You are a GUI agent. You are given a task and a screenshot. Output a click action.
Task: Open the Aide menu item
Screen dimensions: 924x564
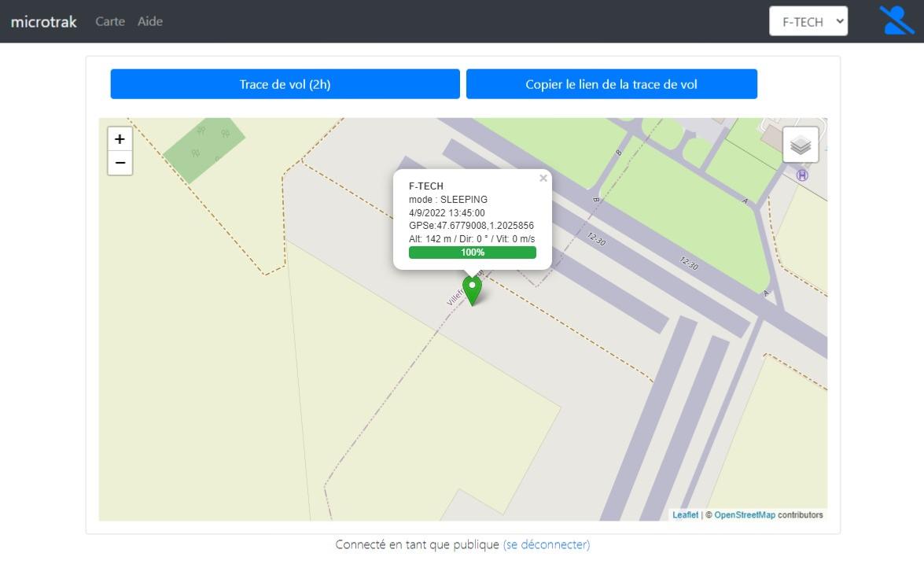tap(150, 21)
